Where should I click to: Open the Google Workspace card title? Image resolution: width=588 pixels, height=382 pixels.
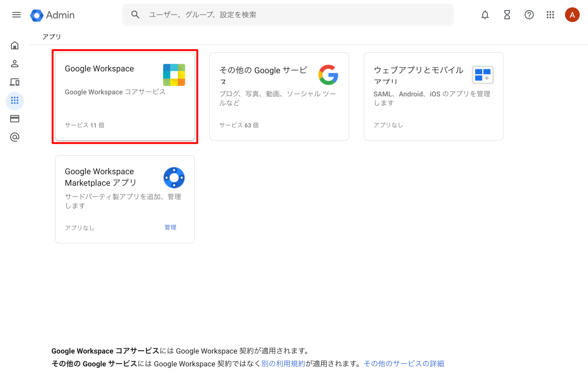pyautogui.click(x=99, y=68)
